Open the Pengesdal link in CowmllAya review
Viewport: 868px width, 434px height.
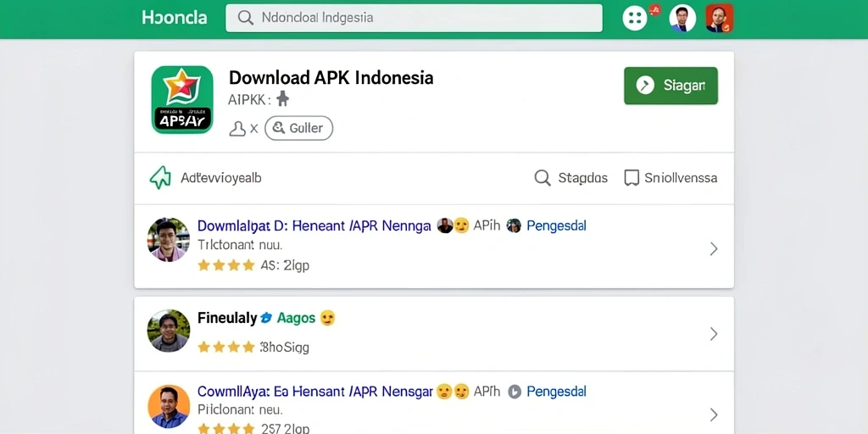[x=556, y=392]
